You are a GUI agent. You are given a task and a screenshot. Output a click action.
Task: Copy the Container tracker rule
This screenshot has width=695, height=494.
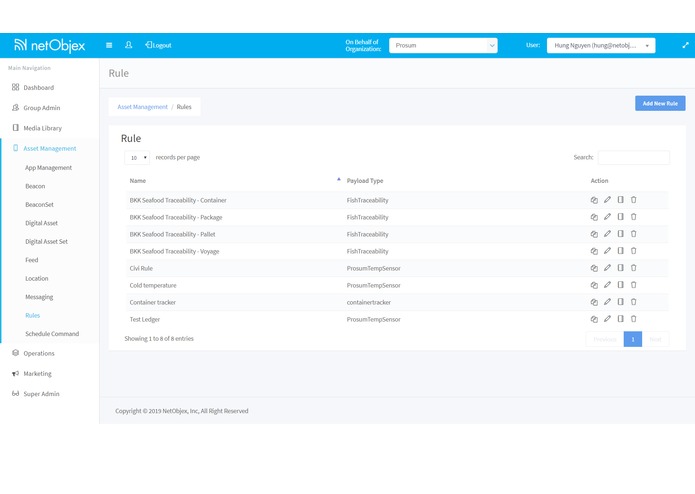[594, 302]
